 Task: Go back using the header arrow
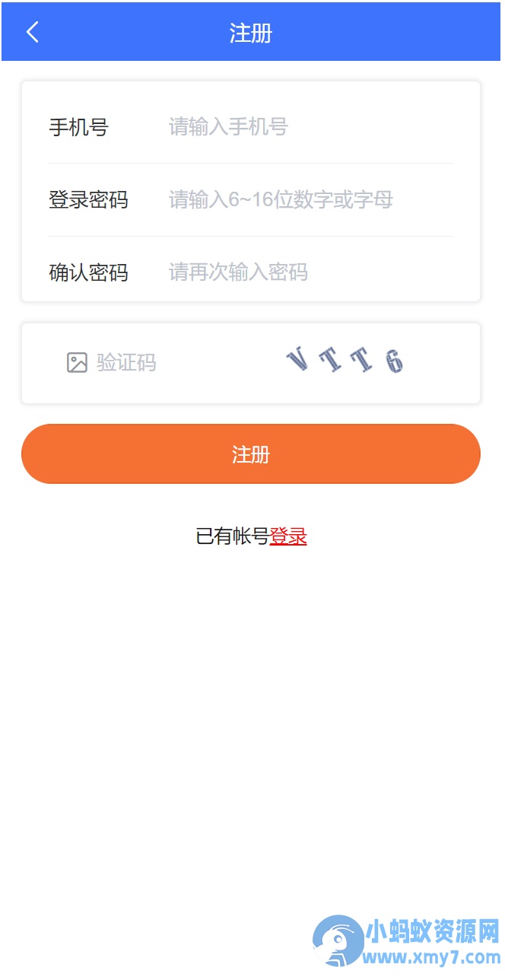tap(32, 32)
